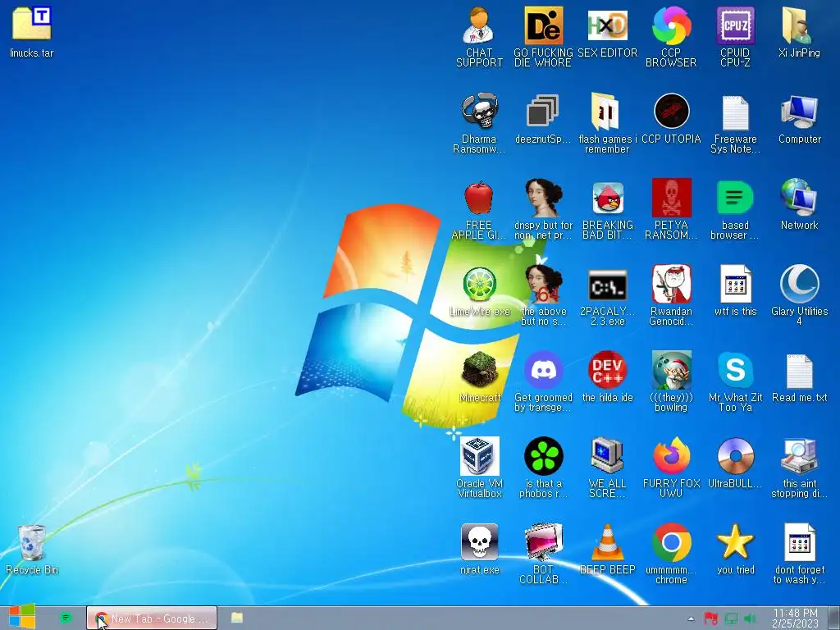Viewport: 840px width, 630px height.
Task: Open the Xi JinPing folder
Action: click(x=799, y=32)
